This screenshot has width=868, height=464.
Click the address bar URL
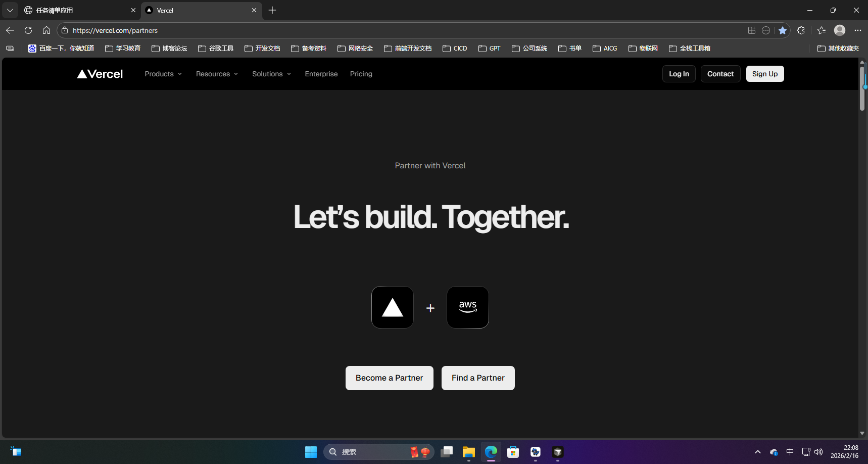point(115,30)
